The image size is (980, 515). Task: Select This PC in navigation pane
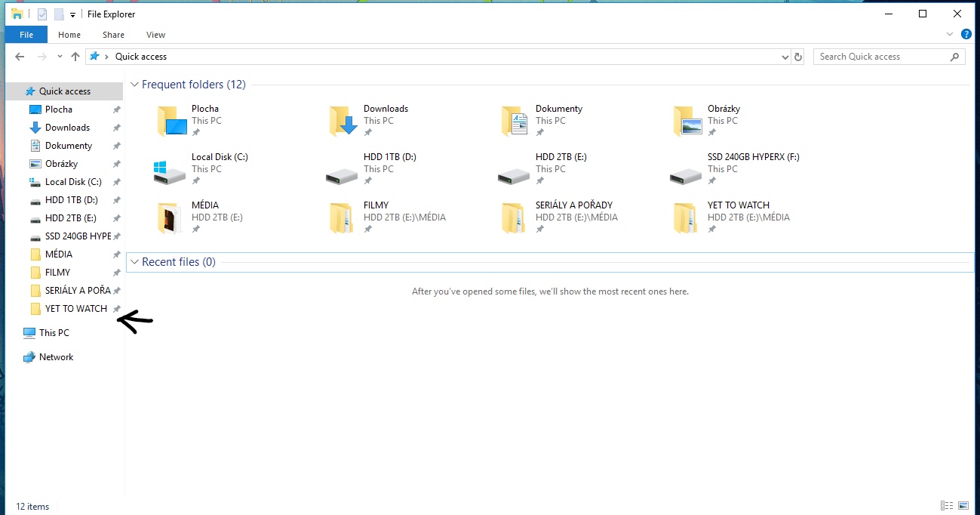[x=54, y=333]
